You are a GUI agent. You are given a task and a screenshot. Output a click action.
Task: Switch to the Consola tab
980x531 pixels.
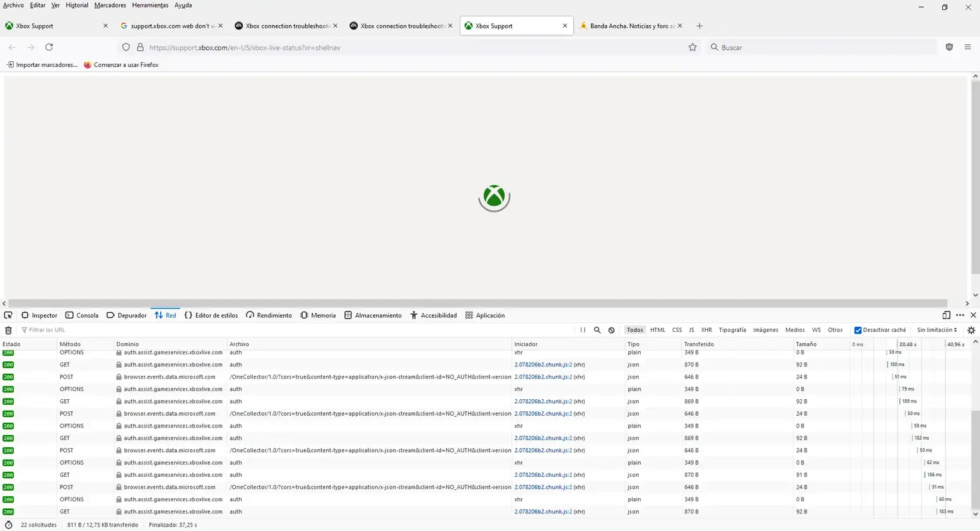tap(82, 315)
